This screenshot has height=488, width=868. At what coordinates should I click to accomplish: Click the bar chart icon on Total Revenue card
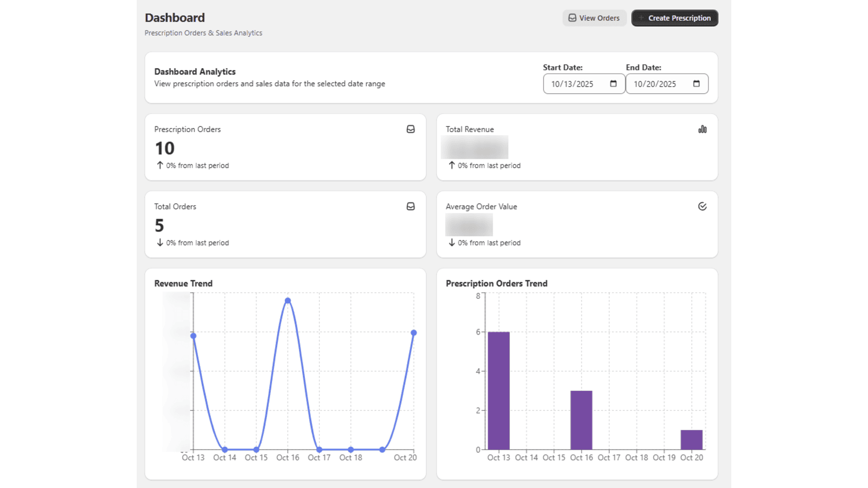click(702, 129)
